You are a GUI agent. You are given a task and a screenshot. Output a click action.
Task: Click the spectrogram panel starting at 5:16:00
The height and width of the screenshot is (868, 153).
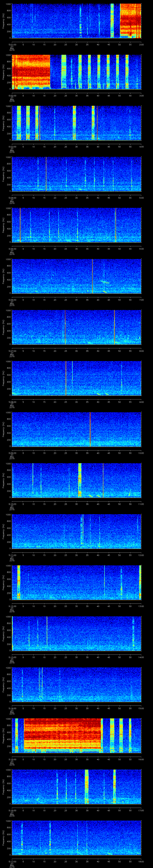coord(77,787)
